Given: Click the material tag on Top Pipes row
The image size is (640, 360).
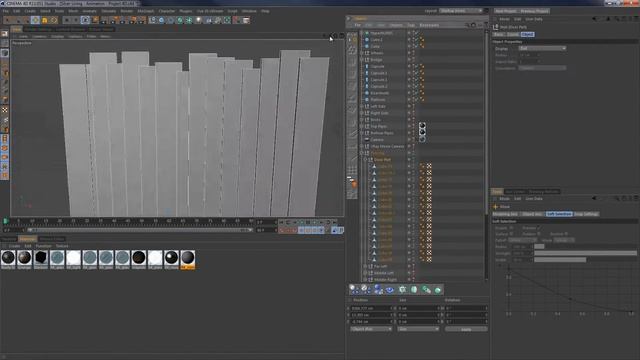Looking at the screenshot, I should tap(422, 126).
